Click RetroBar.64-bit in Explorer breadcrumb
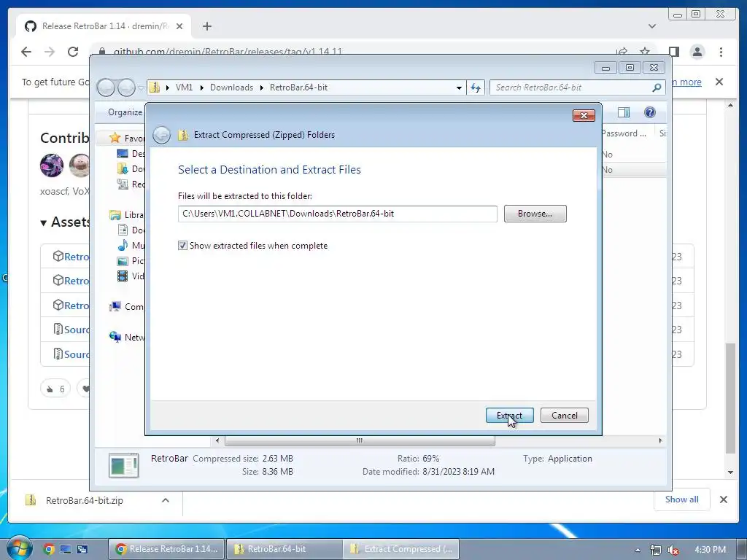 pyautogui.click(x=298, y=87)
